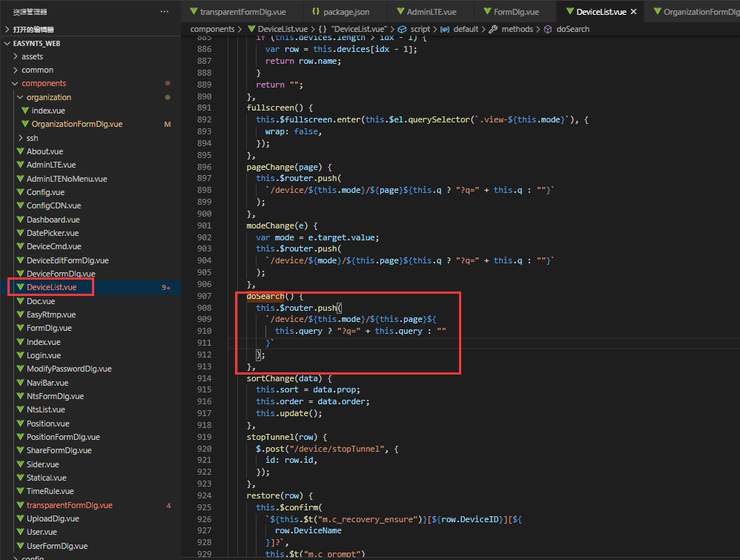Open Position.vue file
Image resolution: width=740 pixels, height=560 pixels.
click(x=47, y=424)
